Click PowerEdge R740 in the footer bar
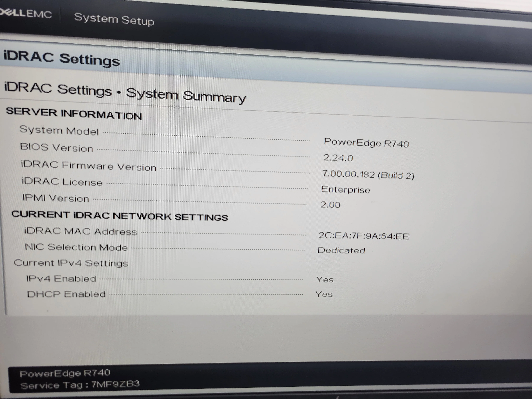 (x=65, y=373)
